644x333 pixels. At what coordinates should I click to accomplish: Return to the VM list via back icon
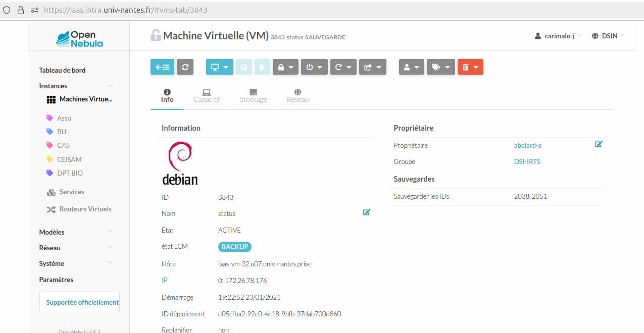pos(162,67)
